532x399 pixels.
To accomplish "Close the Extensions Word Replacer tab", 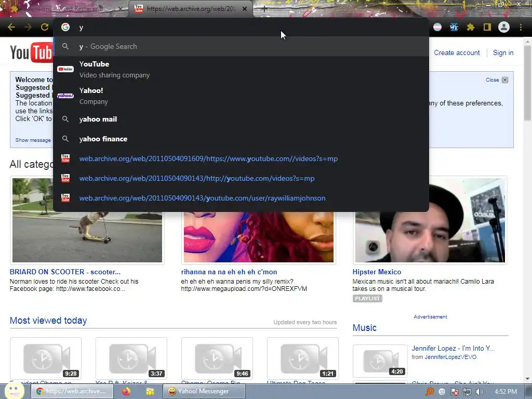I will point(121,9).
